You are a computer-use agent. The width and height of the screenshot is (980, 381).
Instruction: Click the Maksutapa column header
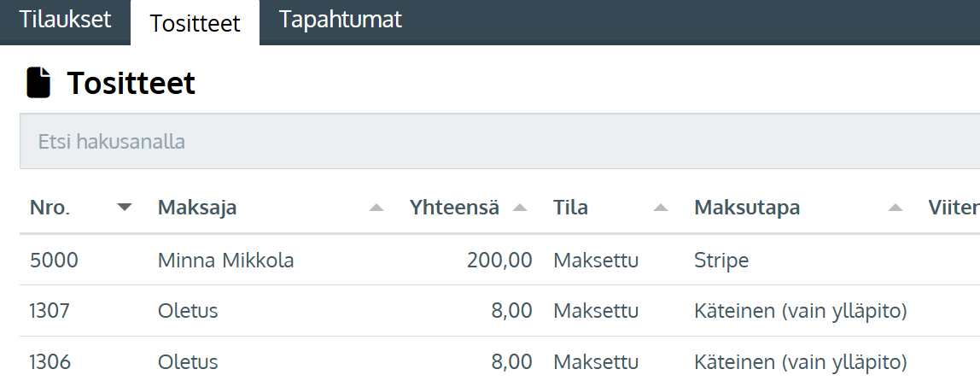pos(747,207)
